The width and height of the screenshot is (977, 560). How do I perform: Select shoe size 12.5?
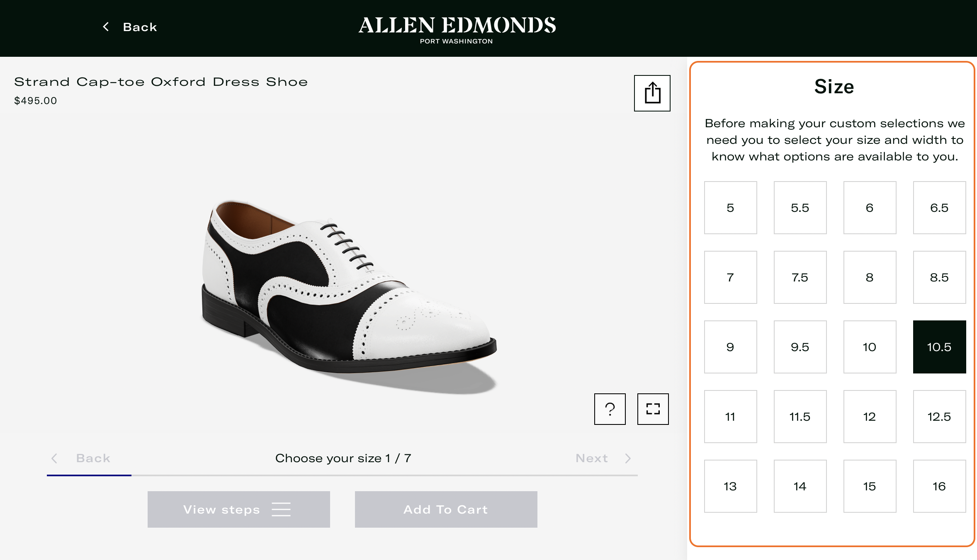939,417
